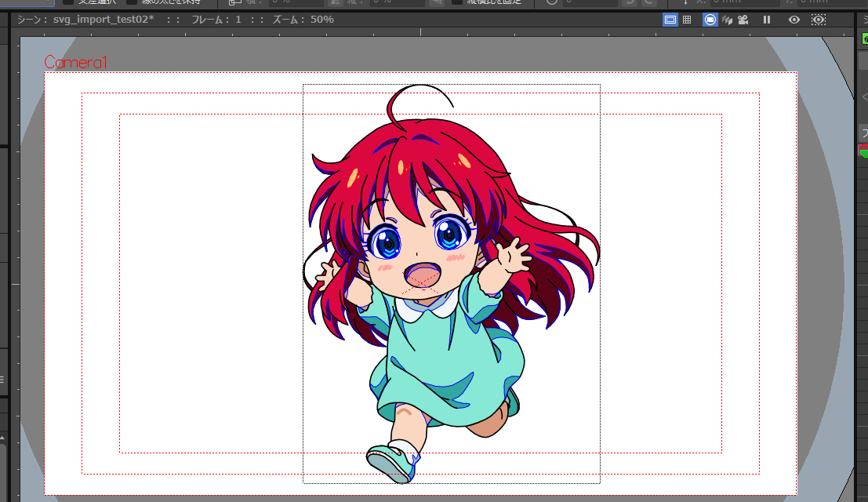Switch to 3D view icon

(x=728, y=20)
